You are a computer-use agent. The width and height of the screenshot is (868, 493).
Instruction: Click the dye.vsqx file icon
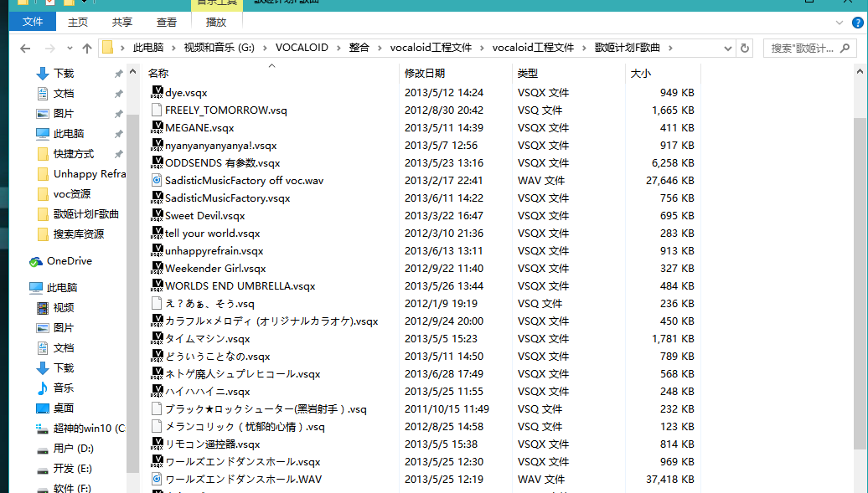157,92
